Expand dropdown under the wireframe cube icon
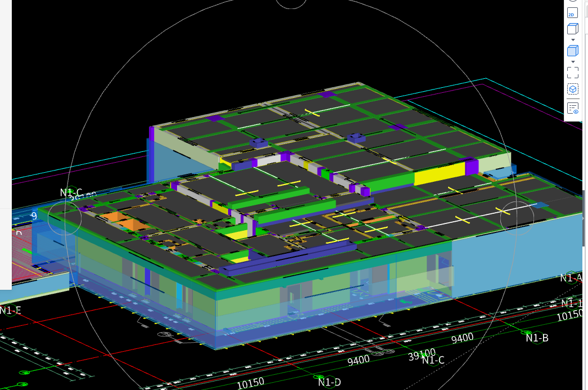588x390 pixels. (x=573, y=40)
